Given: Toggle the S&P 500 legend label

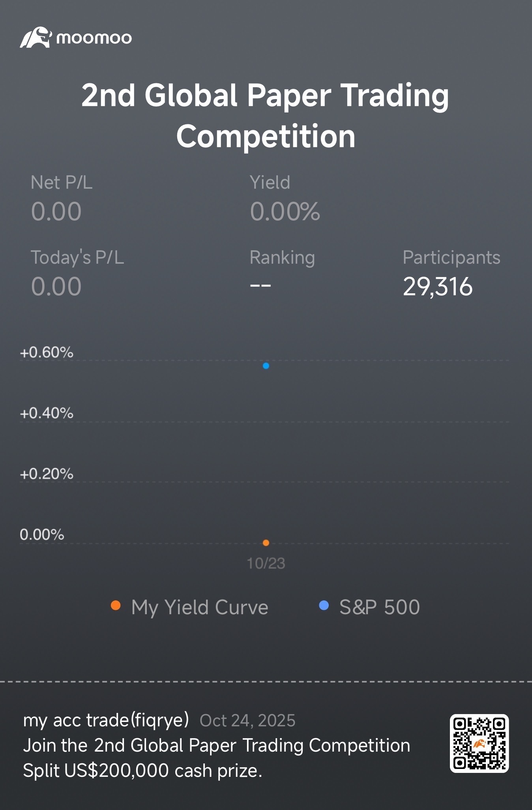Looking at the screenshot, I should [x=380, y=607].
